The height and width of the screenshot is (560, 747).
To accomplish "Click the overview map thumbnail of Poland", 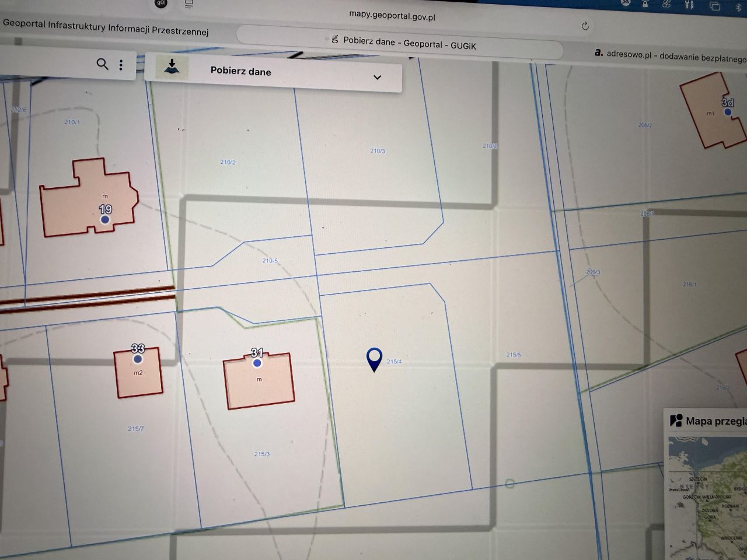I will click(707, 499).
